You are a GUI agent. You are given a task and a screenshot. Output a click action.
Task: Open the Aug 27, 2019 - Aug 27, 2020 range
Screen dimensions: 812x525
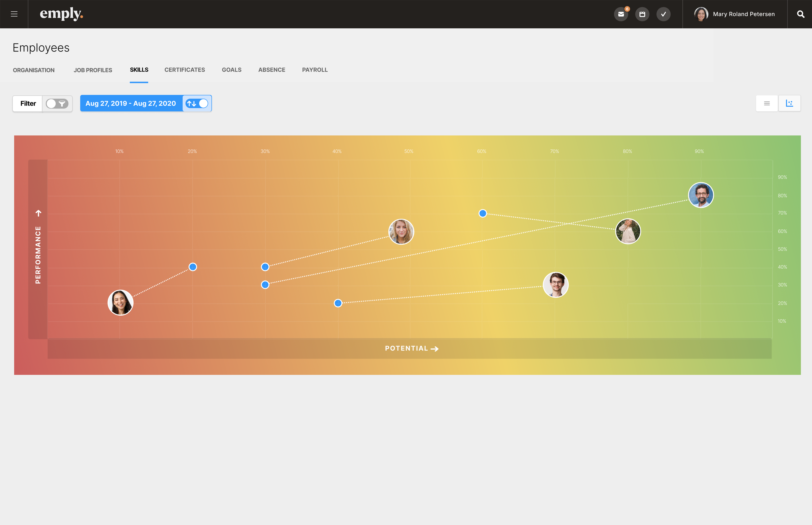131,103
